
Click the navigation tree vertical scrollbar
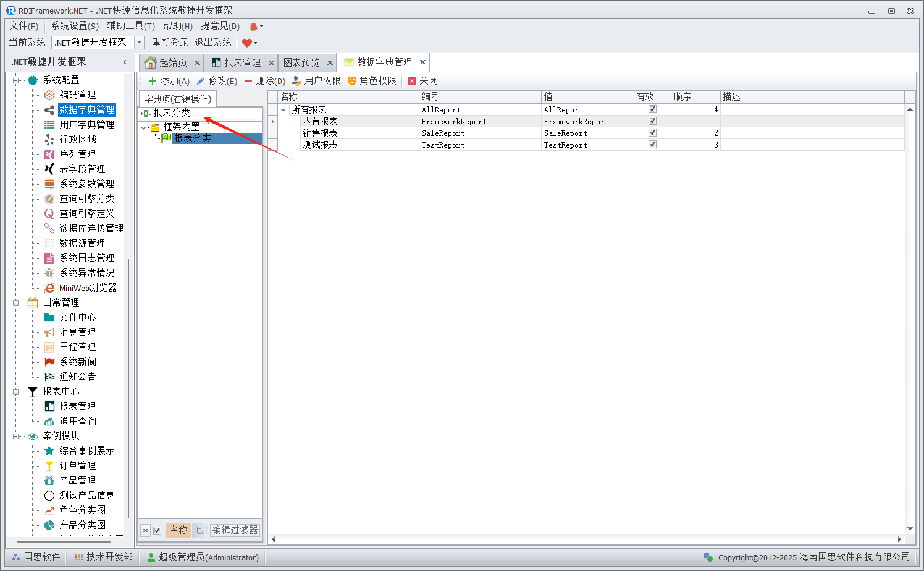pyautogui.click(x=128, y=383)
